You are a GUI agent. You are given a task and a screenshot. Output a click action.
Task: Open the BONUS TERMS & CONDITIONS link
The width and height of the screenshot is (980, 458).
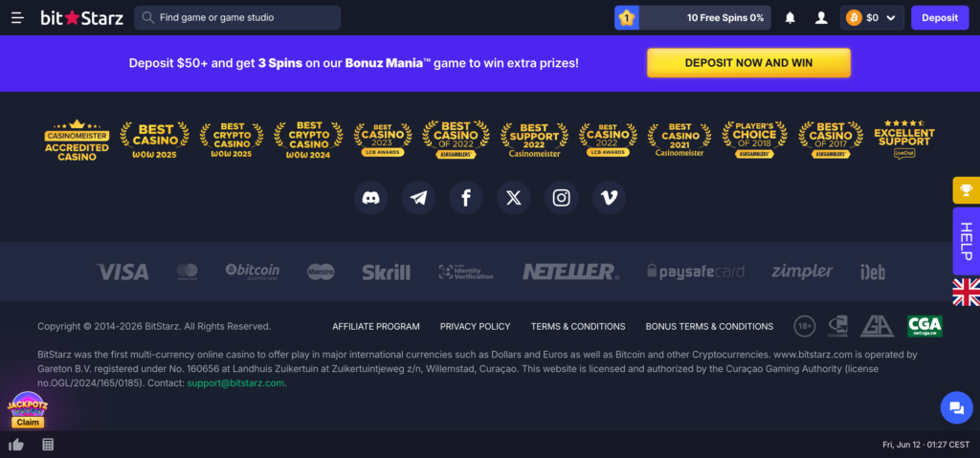click(x=709, y=326)
